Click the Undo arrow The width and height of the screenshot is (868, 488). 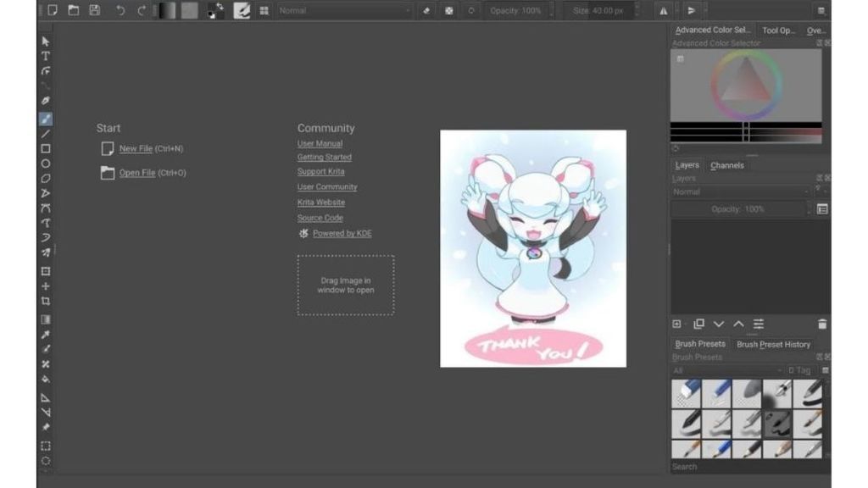pyautogui.click(x=120, y=10)
